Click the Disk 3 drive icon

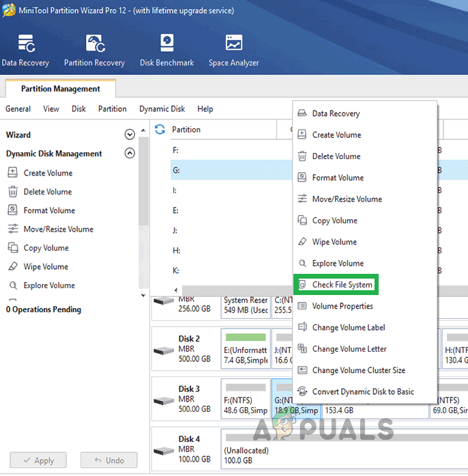pyautogui.click(x=164, y=401)
